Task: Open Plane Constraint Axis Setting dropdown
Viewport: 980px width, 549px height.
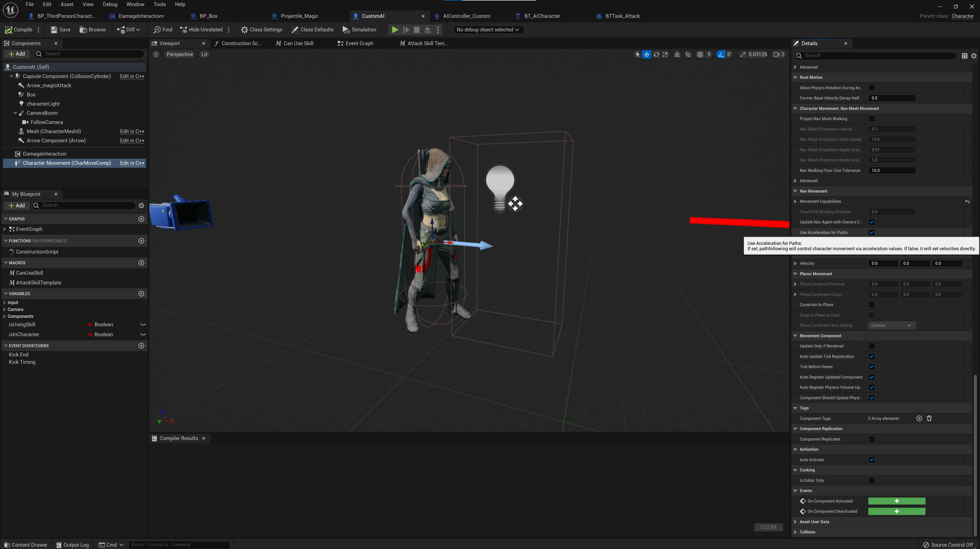Action: point(892,326)
